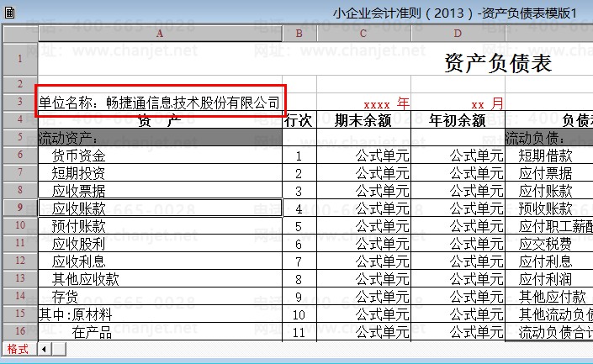Select the 应收票据 cell
The image size is (593, 364).
click(x=160, y=191)
